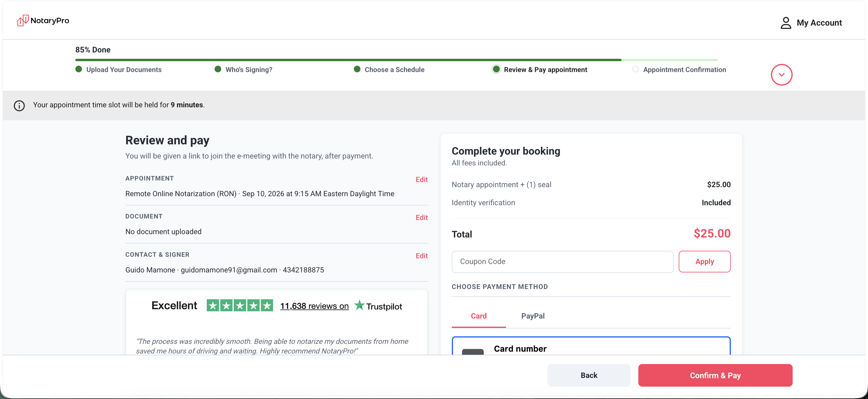Click 'Identity verification' line item
Viewport: 868px width, 399px height.
pyautogui.click(x=483, y=203)
